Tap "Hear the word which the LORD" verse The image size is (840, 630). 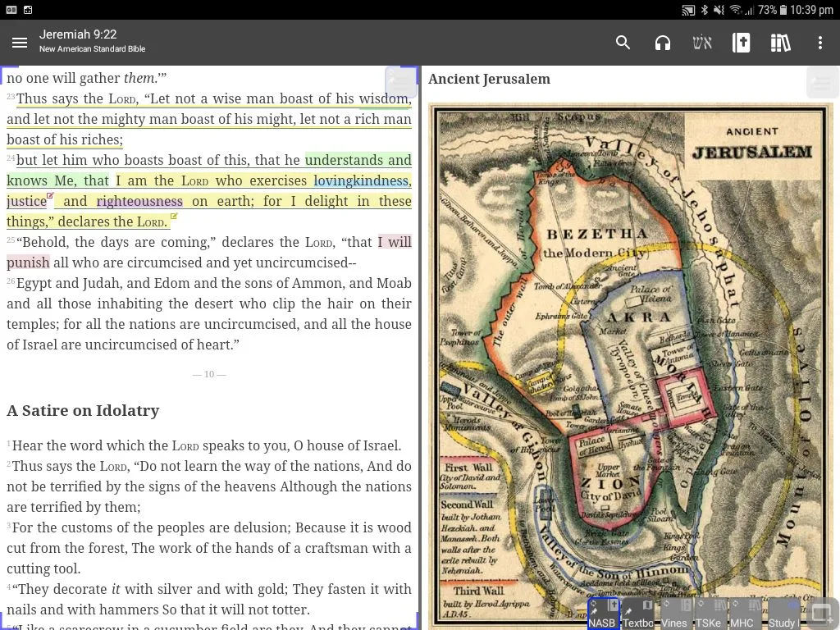click(206, 445)
